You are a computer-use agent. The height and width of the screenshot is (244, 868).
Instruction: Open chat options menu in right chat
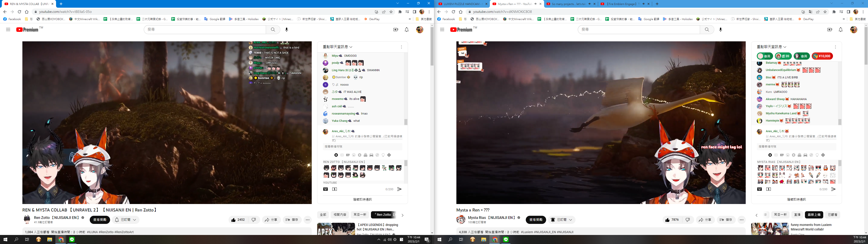[835, 47]
